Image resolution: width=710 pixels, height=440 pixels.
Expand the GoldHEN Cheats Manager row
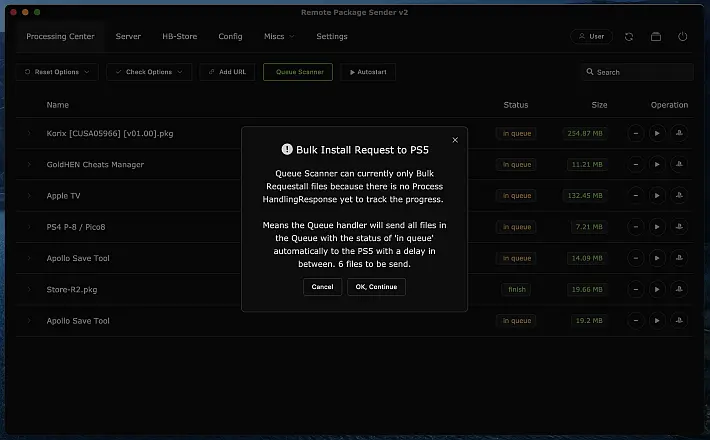[29, 165]
